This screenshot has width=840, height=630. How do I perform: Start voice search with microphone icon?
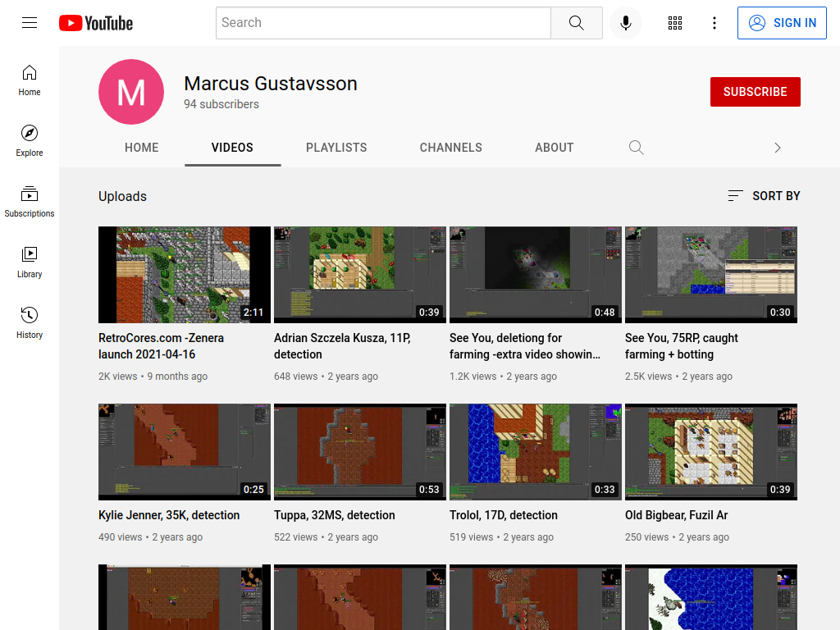pyautogui.click(x=625, y=23)
